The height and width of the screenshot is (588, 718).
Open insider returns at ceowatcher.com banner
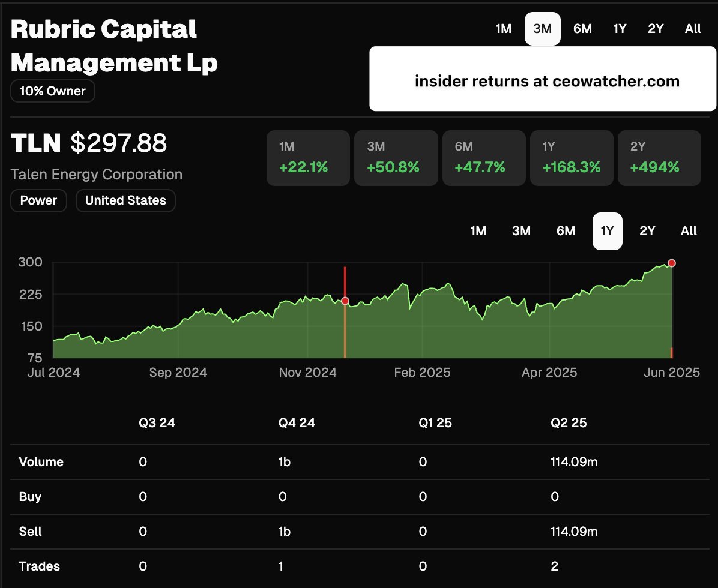[x=543, y=79]
